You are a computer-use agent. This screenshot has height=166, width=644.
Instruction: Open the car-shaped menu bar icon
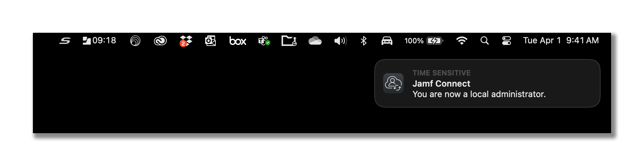point(387,41)
